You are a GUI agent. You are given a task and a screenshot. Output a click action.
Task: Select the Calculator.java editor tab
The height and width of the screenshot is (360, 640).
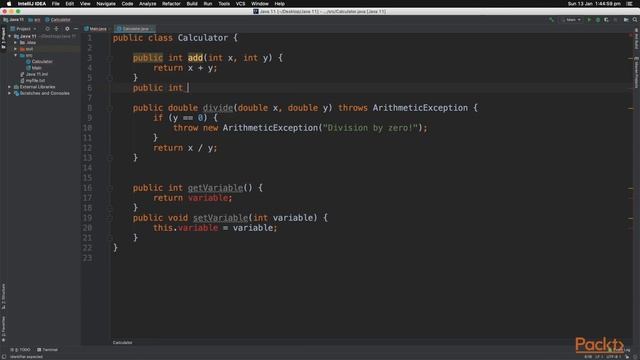coord(135,29)
